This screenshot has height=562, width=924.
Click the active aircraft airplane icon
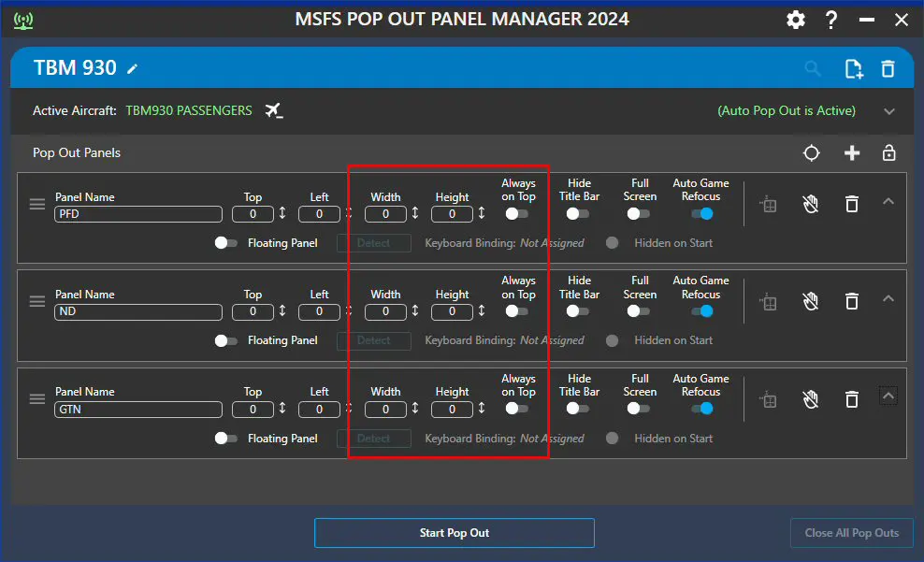(x=273, y=110)
